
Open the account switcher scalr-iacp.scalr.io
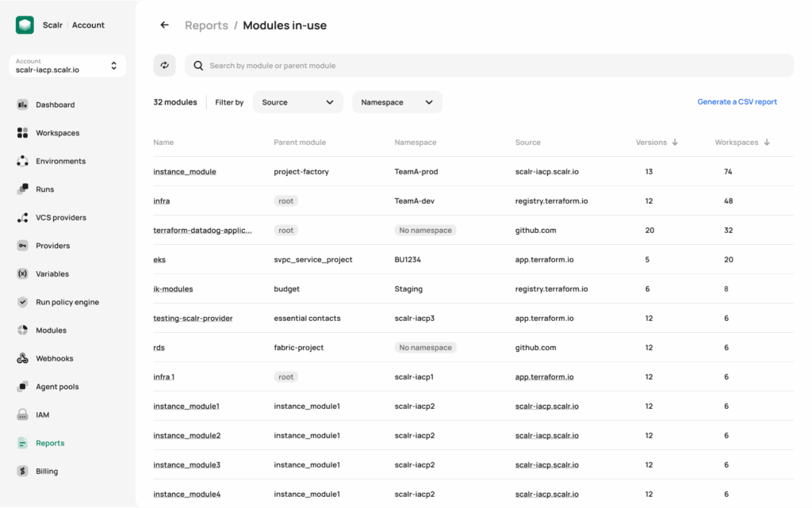click(x=67, y=66)
